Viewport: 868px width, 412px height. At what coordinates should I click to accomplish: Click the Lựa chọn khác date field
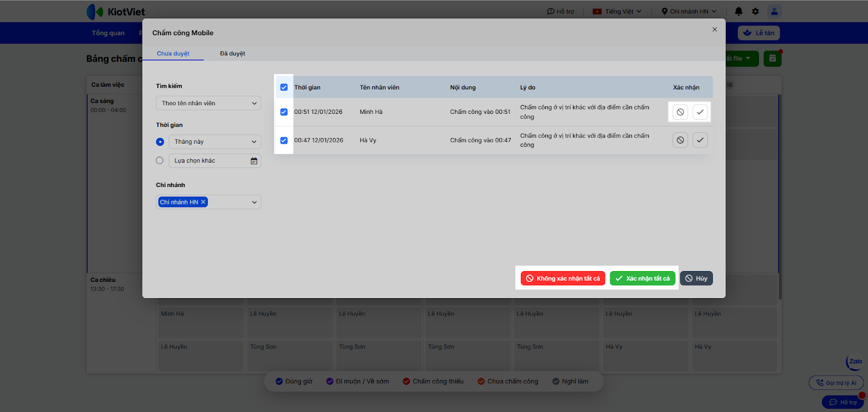click(x=215, y=161)
